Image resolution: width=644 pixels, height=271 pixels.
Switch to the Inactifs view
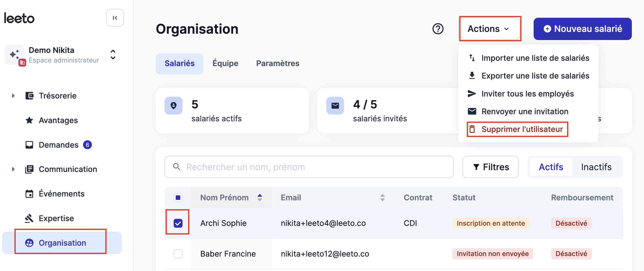(x=596, y=167)
